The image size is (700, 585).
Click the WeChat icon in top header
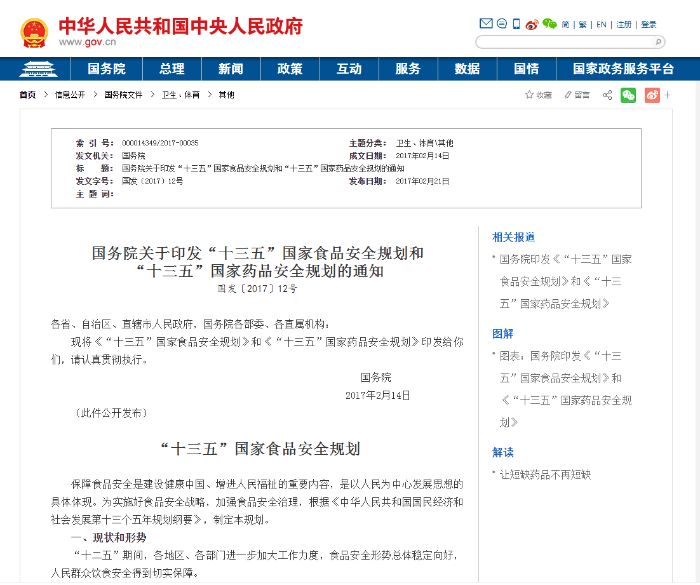(548, 24)
